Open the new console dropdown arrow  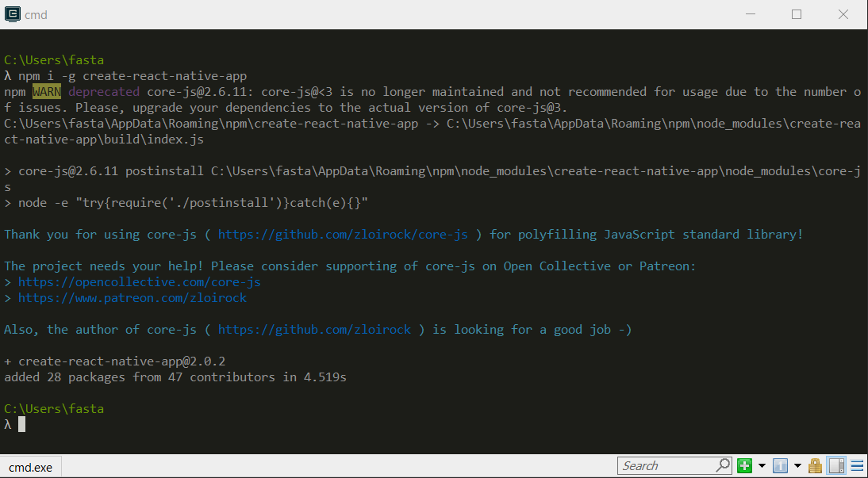click(762, 466)
